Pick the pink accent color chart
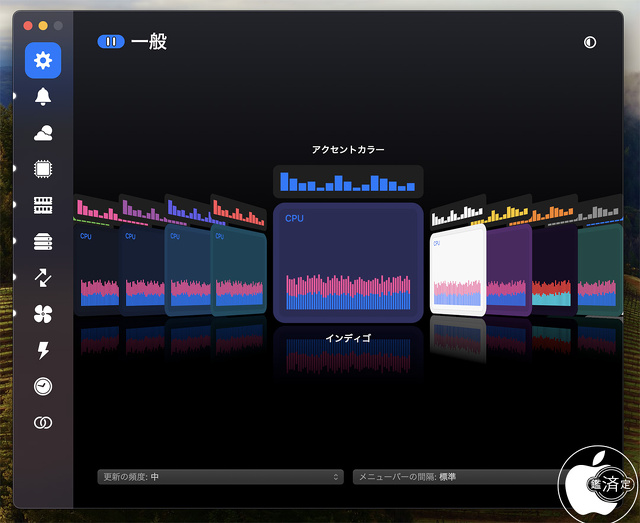 pos(96,210)
